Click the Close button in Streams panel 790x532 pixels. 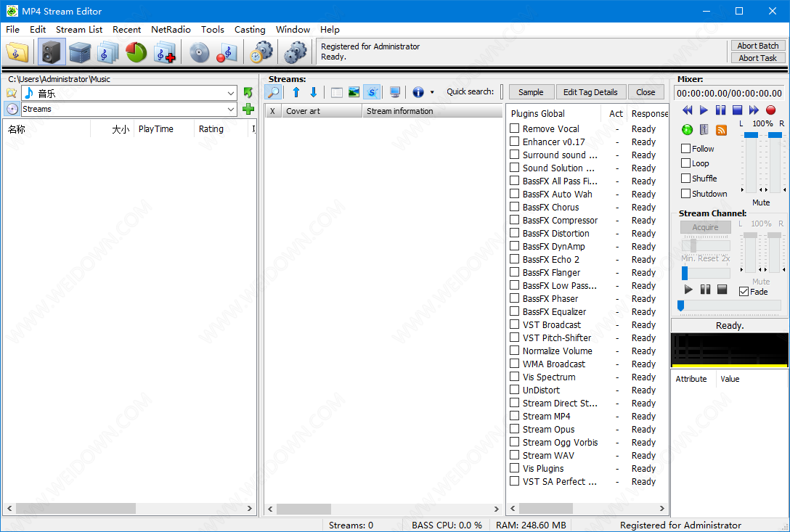pyautogui.click(x=646, y=92)
